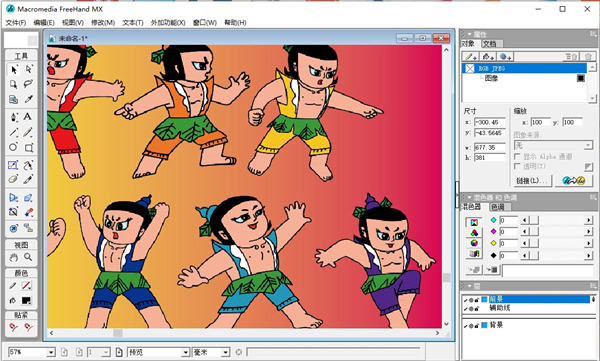The image size is (600, 361).
Task: Select the Freeform tool
Action: pos(28,165)
